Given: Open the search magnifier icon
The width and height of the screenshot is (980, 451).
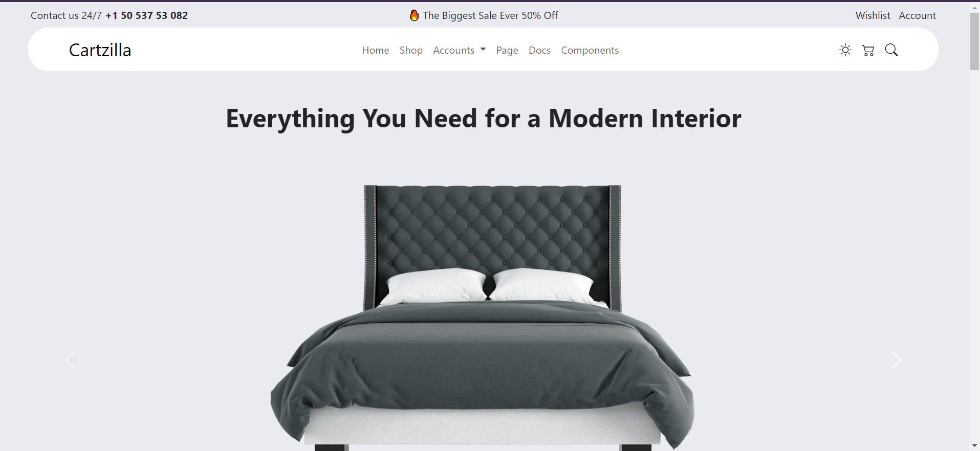Looking at the screenshot, I should click(891, 50).
